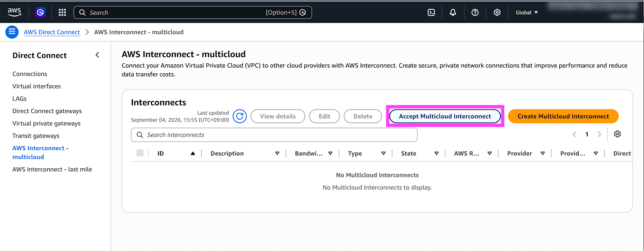Click the Delete button
Screen dimensions: 644x251
(363, 116)
